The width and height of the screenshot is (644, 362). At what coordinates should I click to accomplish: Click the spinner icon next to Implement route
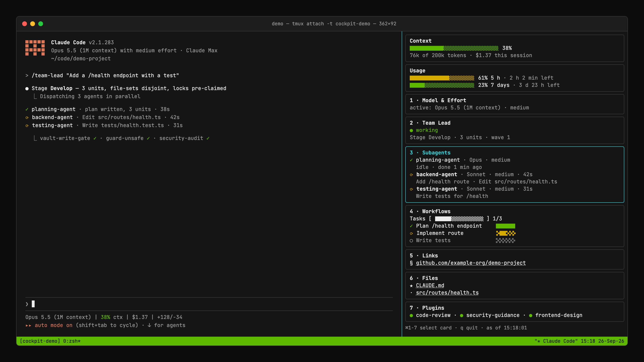tap(411, 233)
